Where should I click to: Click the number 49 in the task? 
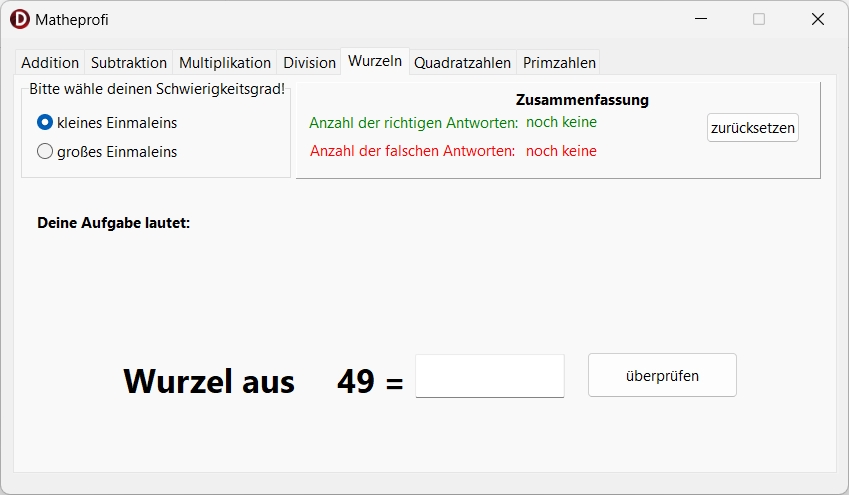(356, 381)
